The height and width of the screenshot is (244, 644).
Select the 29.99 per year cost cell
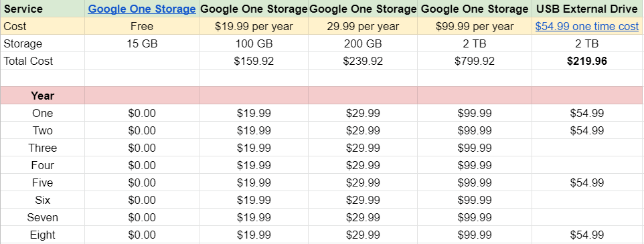(363, 26)
